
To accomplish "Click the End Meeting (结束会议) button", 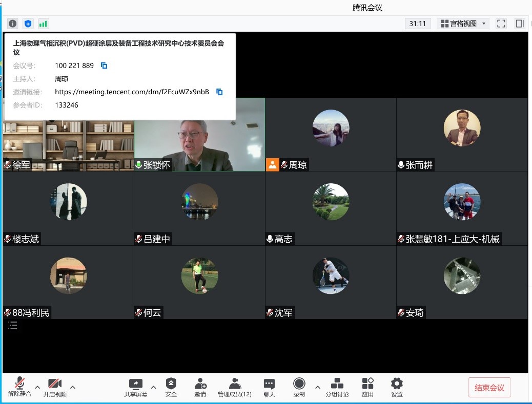I will point(489,388).
